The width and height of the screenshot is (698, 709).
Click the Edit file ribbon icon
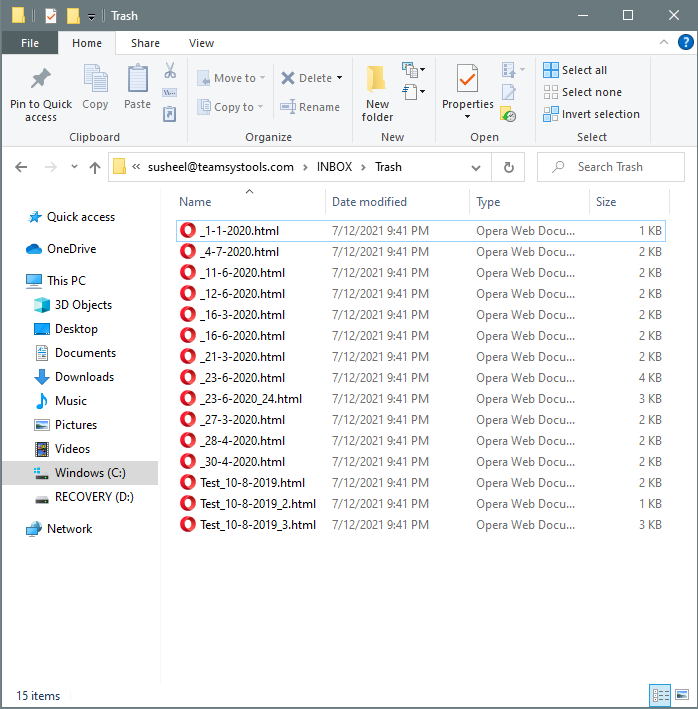pos(509,92)
